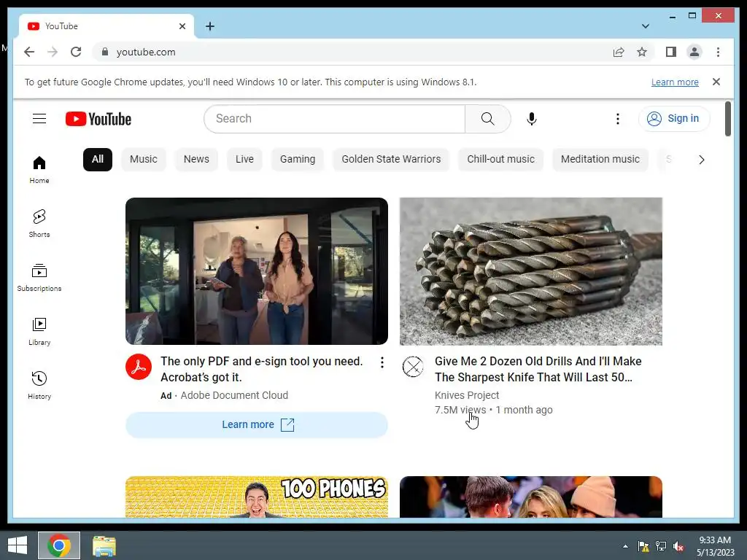Open History from the sidebar
Screen dimensions: 747x560
(39, 385)
